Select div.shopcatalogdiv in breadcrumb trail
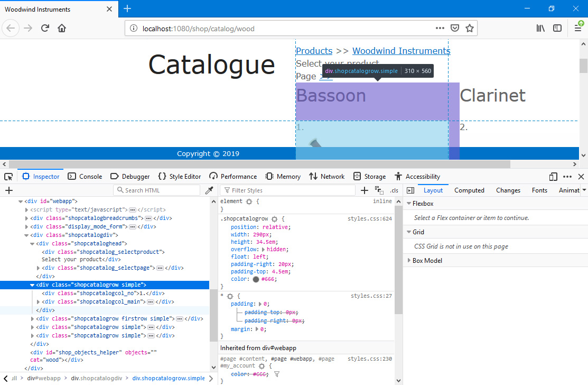This screenshot has height=385, width=588. tap(97, 379)
